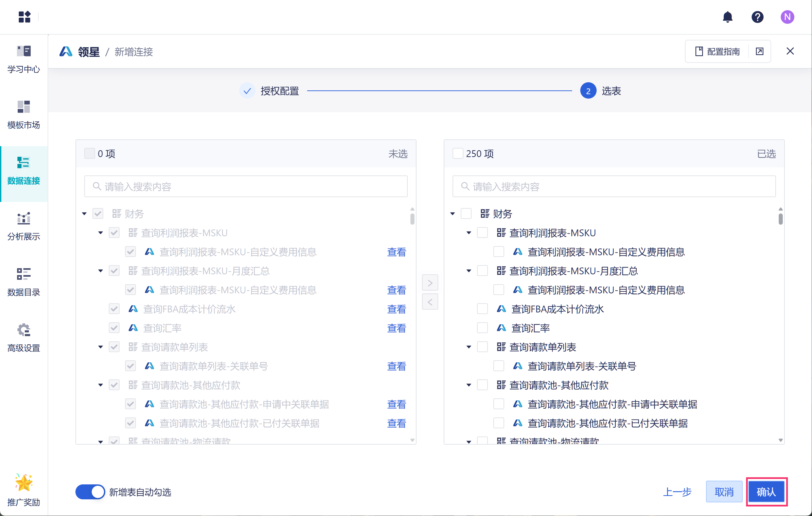Click the search box in 已选 panel
Viewport: 812px width, 516px height.
pyautogui.click(x=614, y=186)
